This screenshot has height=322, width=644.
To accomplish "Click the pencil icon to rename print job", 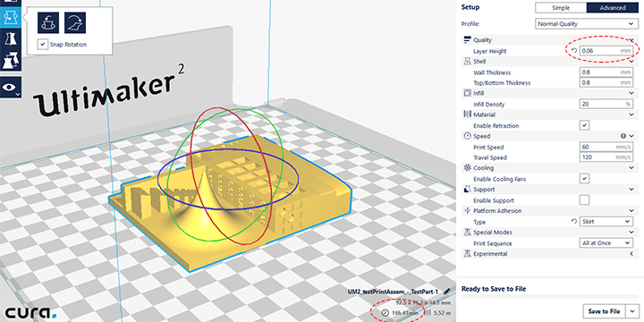I will coord(447,292).
